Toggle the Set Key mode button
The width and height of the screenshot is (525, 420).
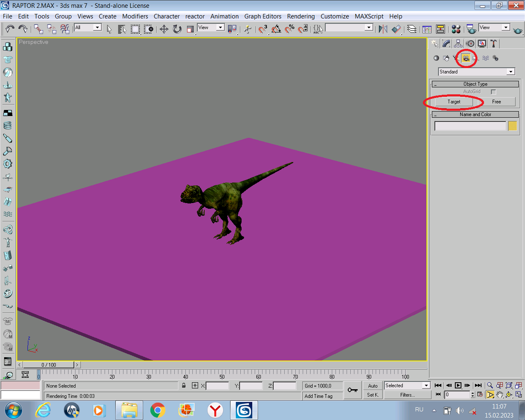tap(373, 395)
